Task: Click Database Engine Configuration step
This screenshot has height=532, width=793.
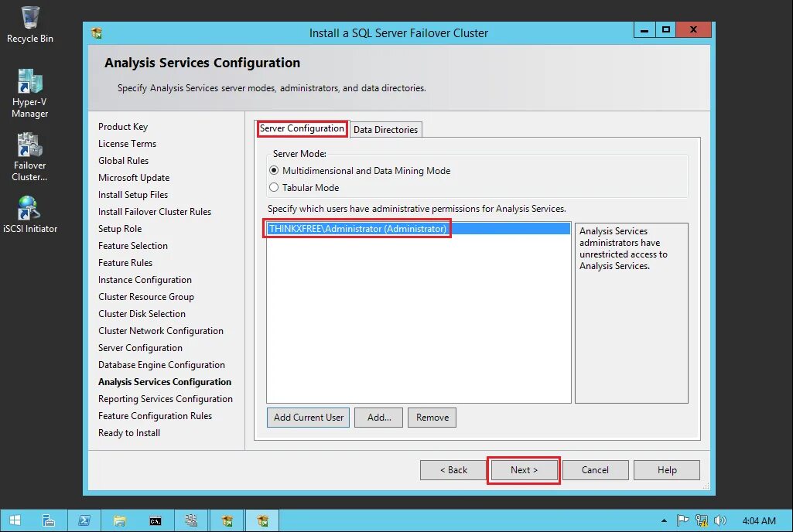Action: click(162, 365)
